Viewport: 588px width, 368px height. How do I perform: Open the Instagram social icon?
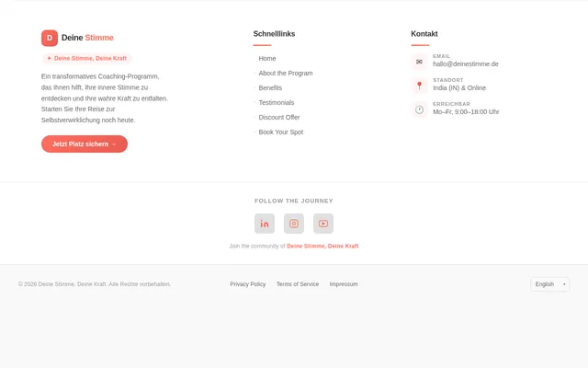294,224
